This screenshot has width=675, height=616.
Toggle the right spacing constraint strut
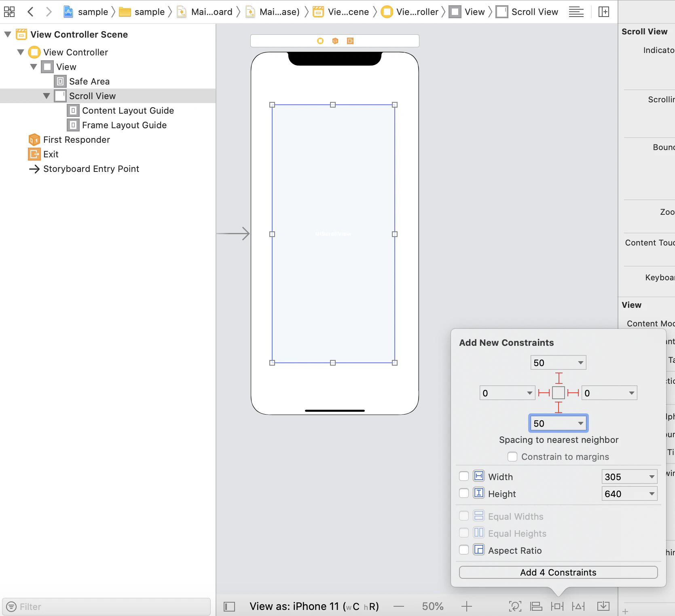coord(573,393)
